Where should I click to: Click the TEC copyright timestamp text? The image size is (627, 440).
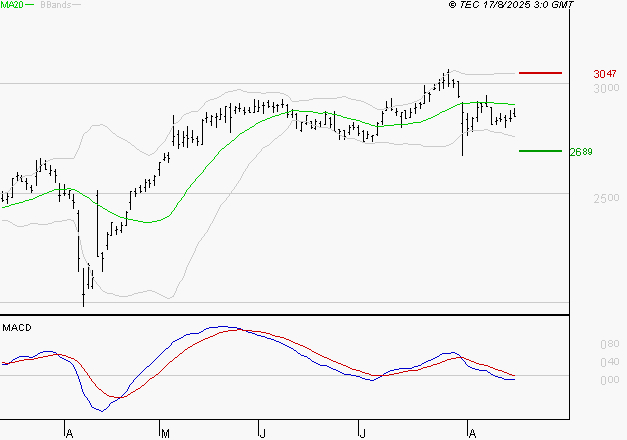pos(511,4)
